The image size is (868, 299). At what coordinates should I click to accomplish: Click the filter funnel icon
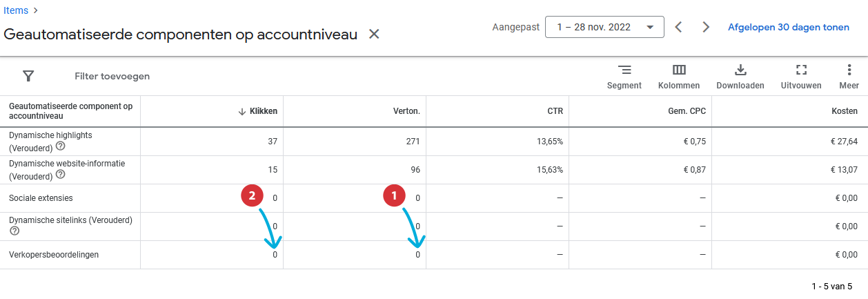point(28,76)
